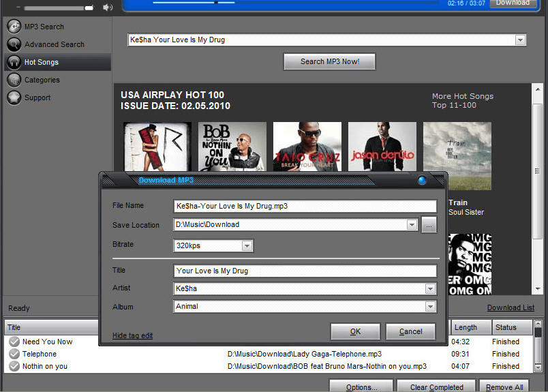
Task: Sort by the Status column header
Action: (513, 327)
